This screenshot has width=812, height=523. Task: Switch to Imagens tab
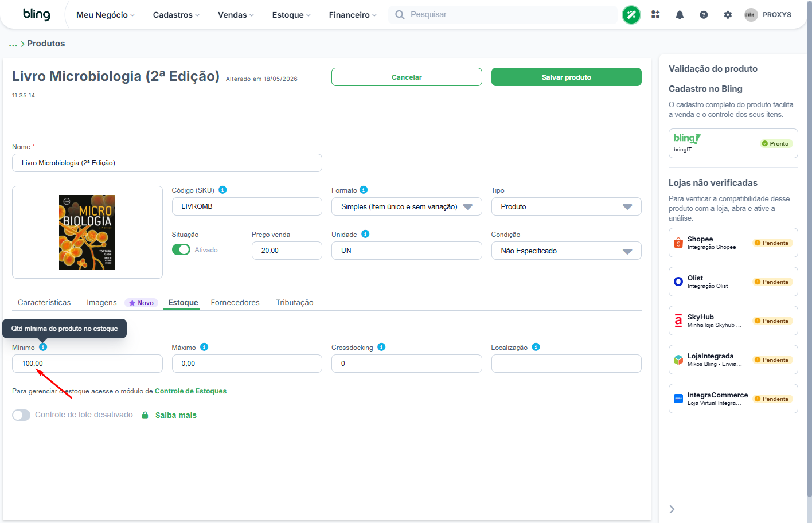click(x=101, y=303)
